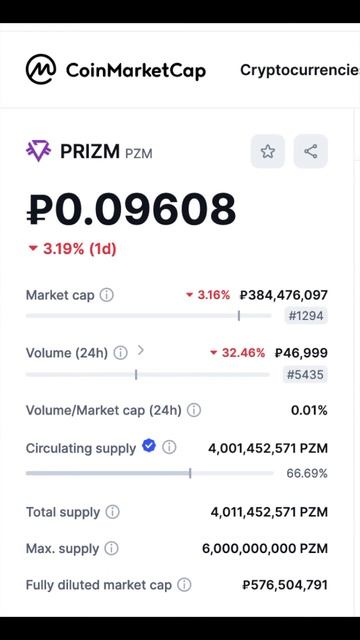Add PRIZM to watchlist with star icon
This screenshot has height=640, width=360.
point(268,151)
